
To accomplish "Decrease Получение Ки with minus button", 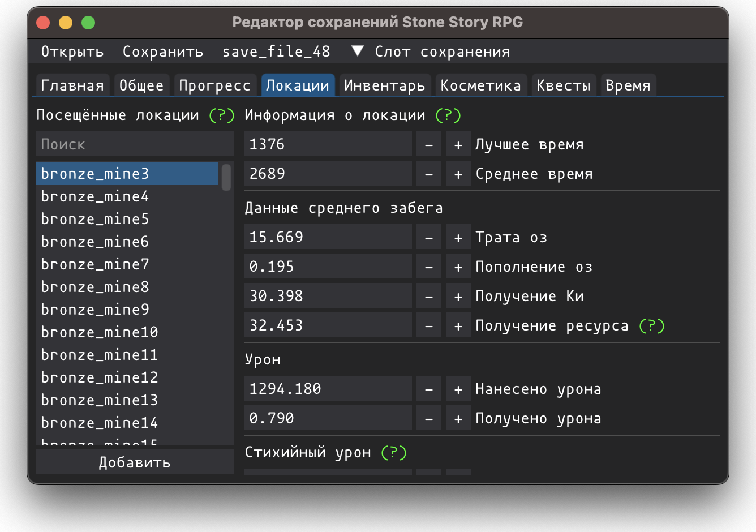I will click(x=429, y=296).
